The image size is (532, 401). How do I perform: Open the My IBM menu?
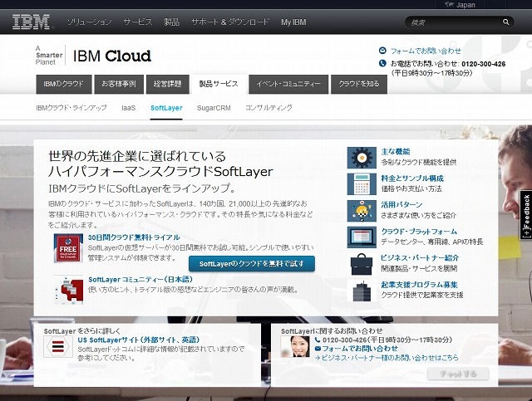293,22
